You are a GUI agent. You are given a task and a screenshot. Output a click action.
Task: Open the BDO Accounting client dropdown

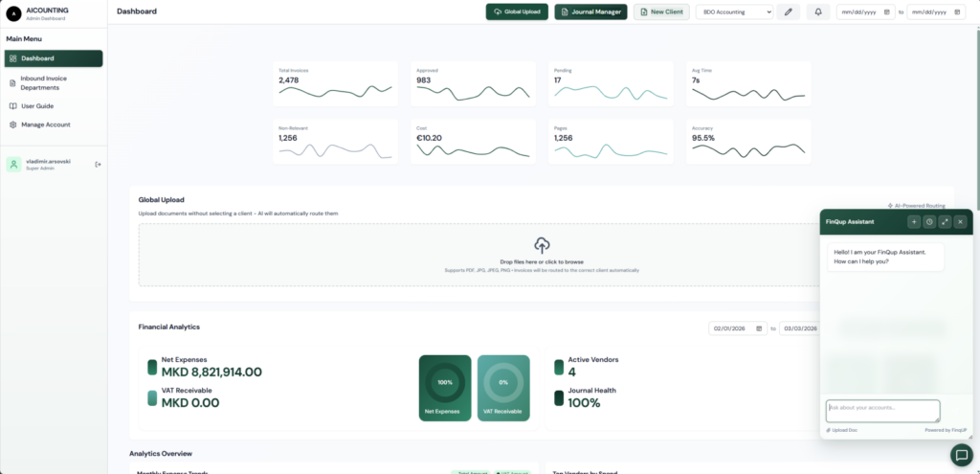(x=734, y=11)
